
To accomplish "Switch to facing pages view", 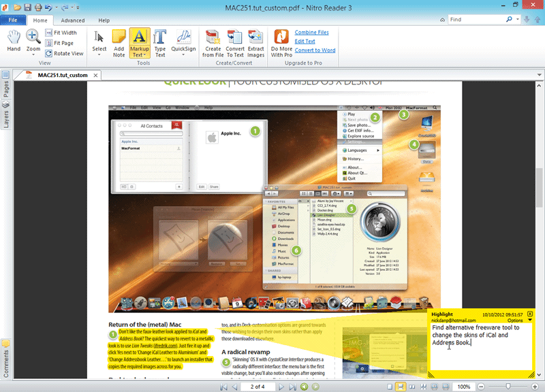I will click(x=412, y=387).
